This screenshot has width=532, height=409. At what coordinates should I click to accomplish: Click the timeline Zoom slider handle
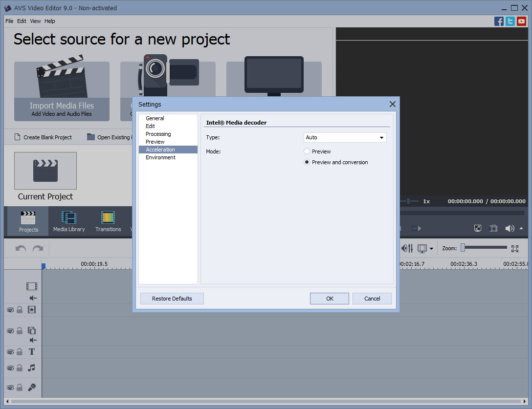pyautogui.click(x=463, y=248)
